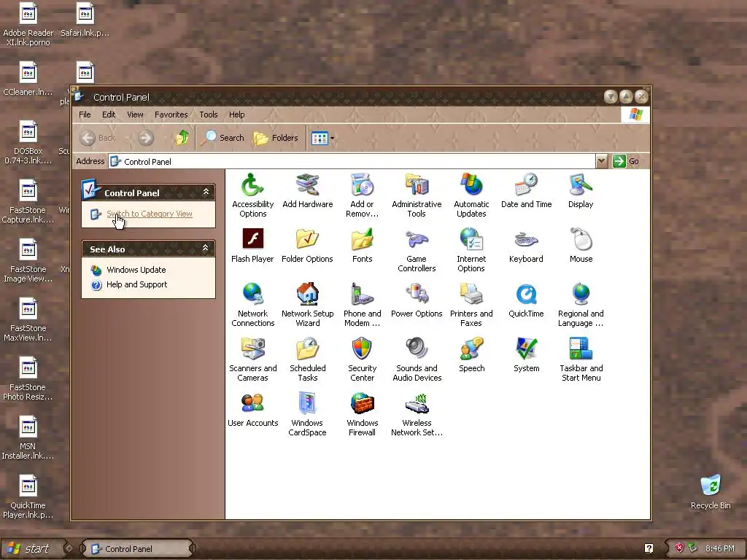Screen dimensions: 747x560
Task: Open the Address bar dropdown arrow
Action: click(602, 161)
